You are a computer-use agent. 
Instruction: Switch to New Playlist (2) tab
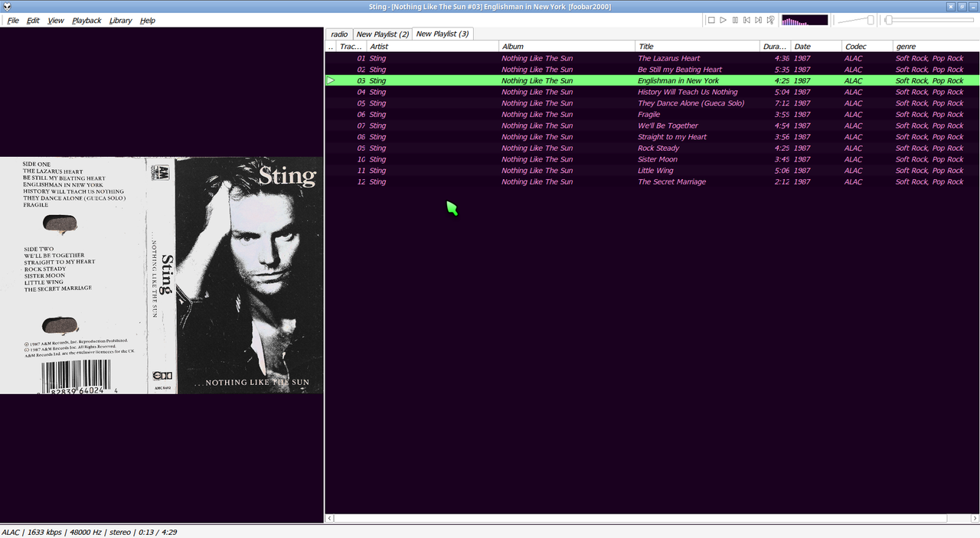pos(383,34)
